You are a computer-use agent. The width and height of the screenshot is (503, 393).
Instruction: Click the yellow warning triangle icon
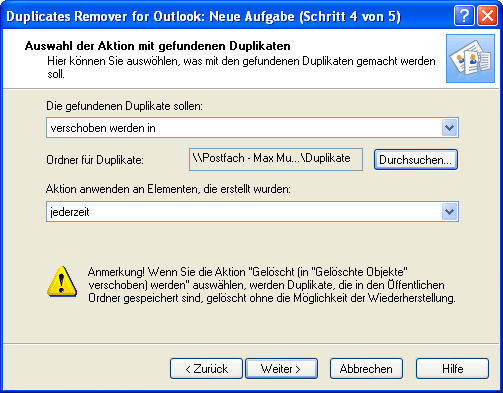pos(62,282)
